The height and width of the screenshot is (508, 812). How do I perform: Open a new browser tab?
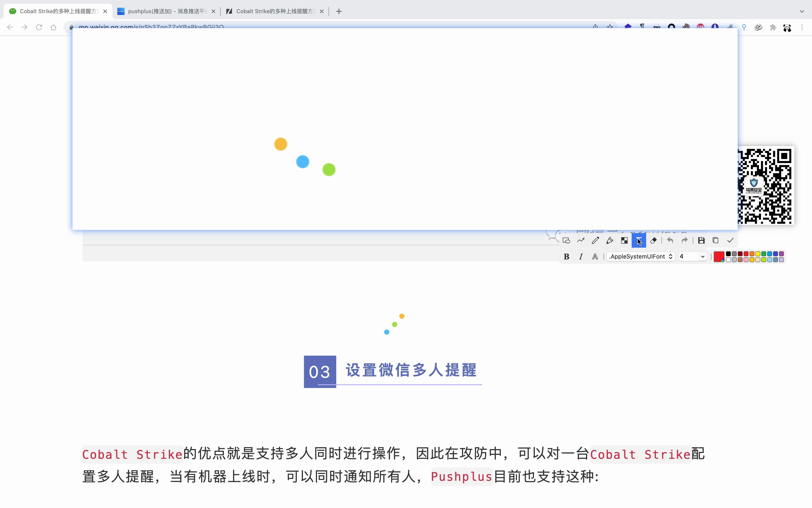coord(339,11)
